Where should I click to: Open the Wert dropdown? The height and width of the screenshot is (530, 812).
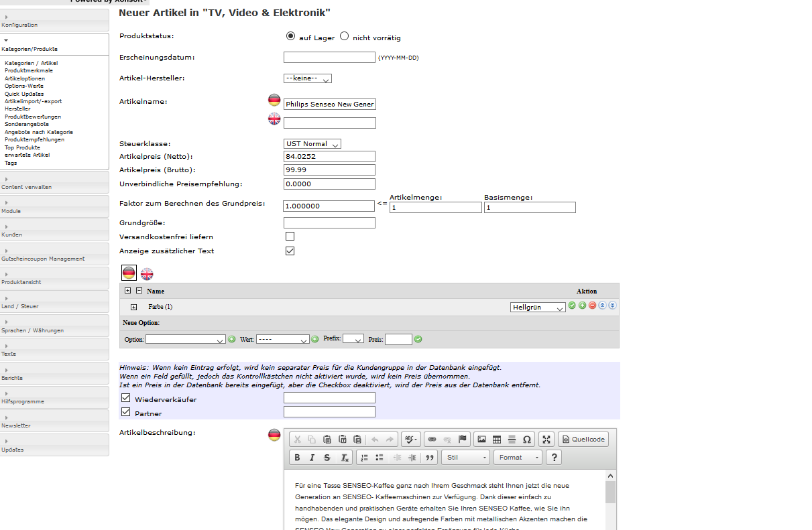(283, 340)
